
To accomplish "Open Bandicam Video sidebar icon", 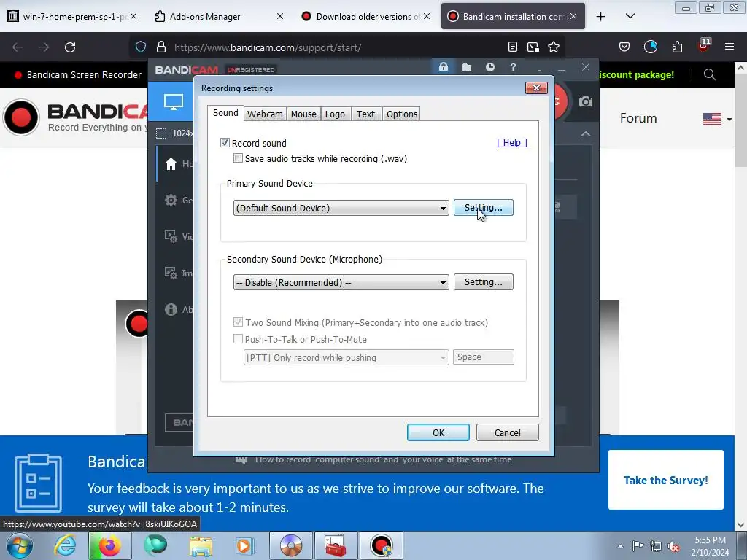I will [x=171, y=237].
